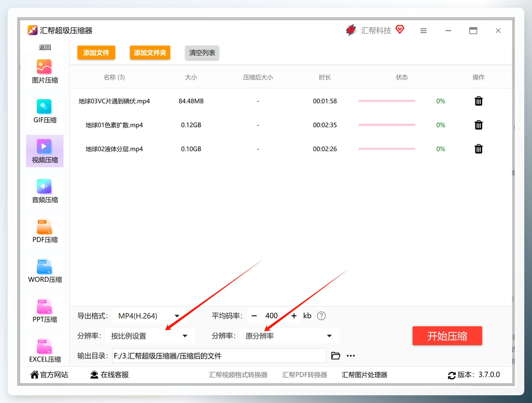Open the 图片压缩 image compression tool
Screen dimensions: 532x403
click(45, 72)
